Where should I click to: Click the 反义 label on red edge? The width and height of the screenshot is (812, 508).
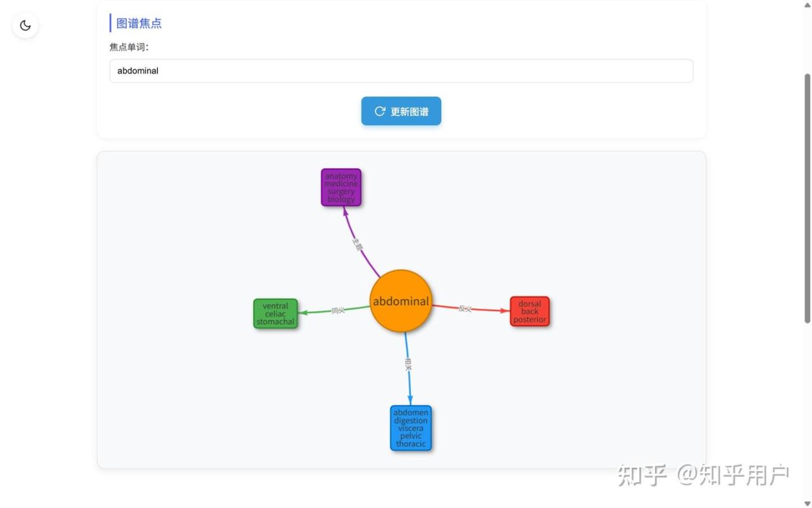[x=465, y=309]
